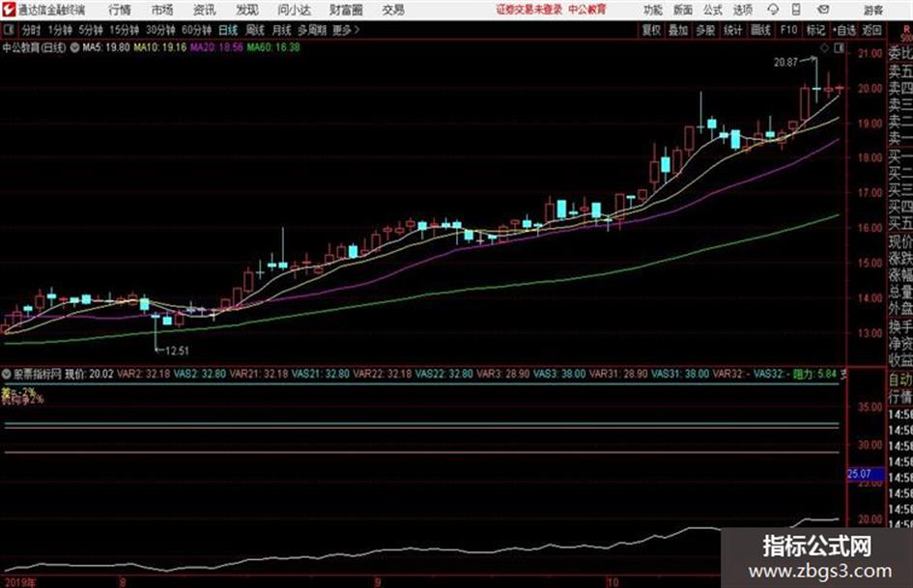Open the F10 company info button
913x588 pixels.
click(x=788, y=30)
